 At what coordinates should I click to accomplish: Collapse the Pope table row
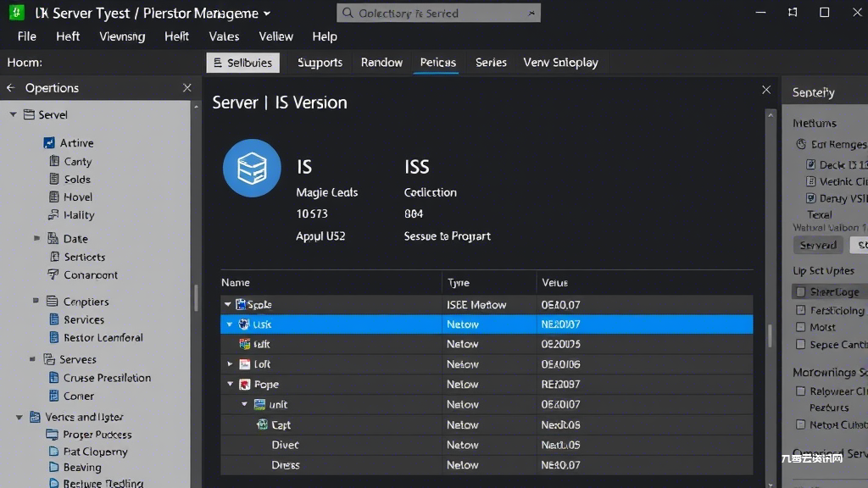tap(231, 384)
